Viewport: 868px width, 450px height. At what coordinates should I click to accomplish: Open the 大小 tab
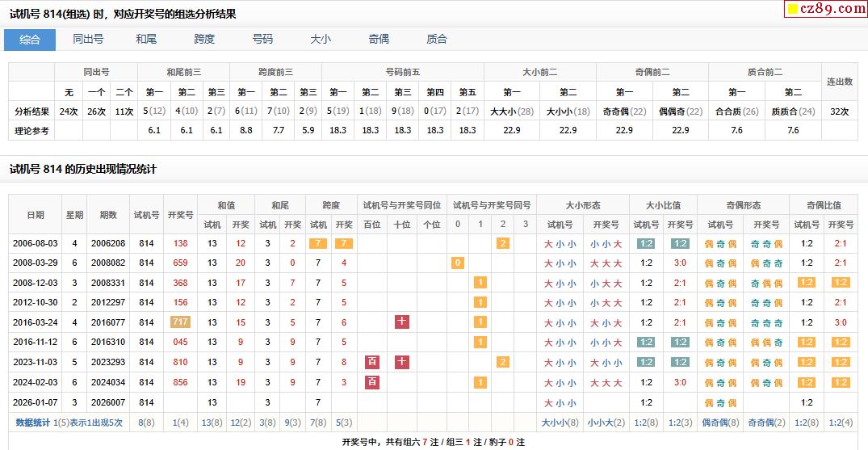pyautogui.click(x=321, y=40)
